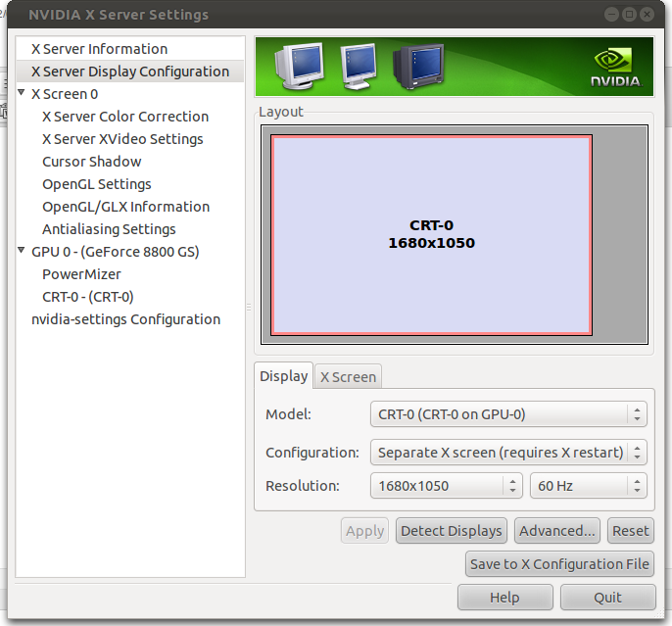Collapse the GPU 0 GeForce 8800 GS node
Viewport: 672px width, 626px height.
click(x=21, y=250)
